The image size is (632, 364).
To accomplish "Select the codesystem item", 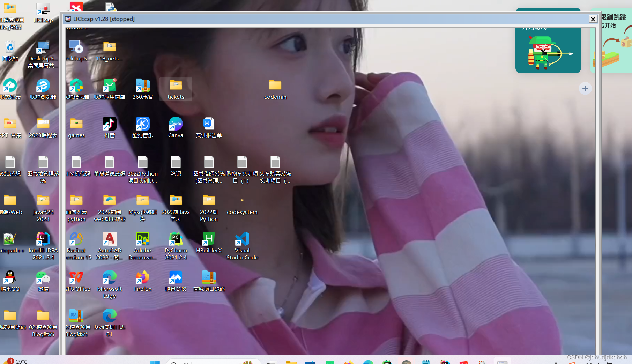I will 242,206.
